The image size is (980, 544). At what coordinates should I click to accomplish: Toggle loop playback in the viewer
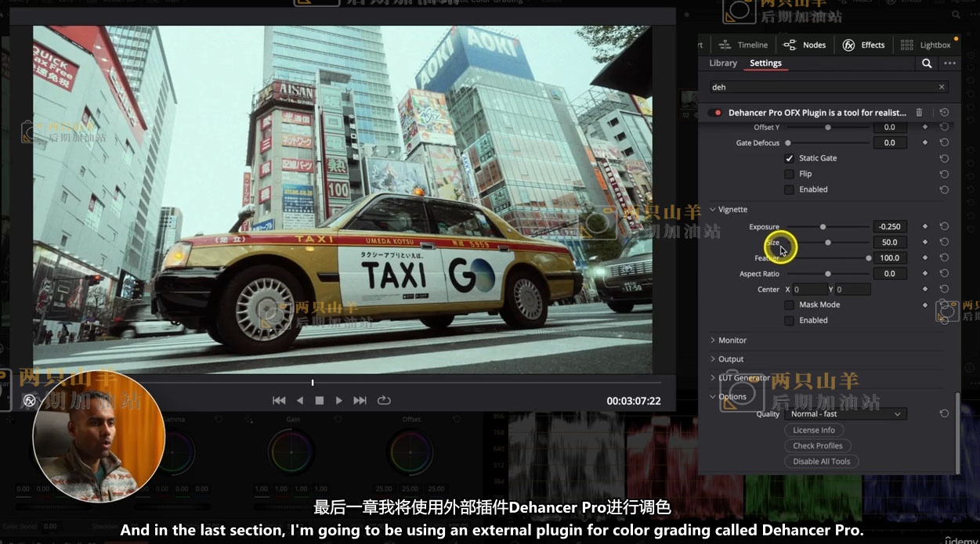[x=384, y=401]
